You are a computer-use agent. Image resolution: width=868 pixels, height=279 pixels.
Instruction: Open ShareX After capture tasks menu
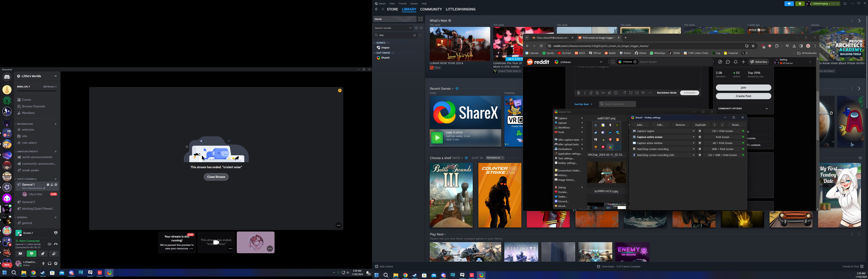[x=568, y=140]
